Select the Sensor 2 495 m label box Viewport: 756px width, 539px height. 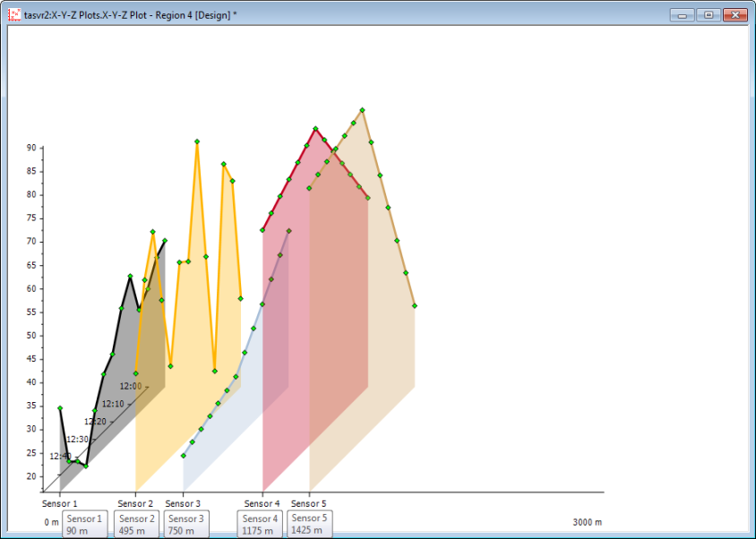pyautogui.click(x=136, y=525)
